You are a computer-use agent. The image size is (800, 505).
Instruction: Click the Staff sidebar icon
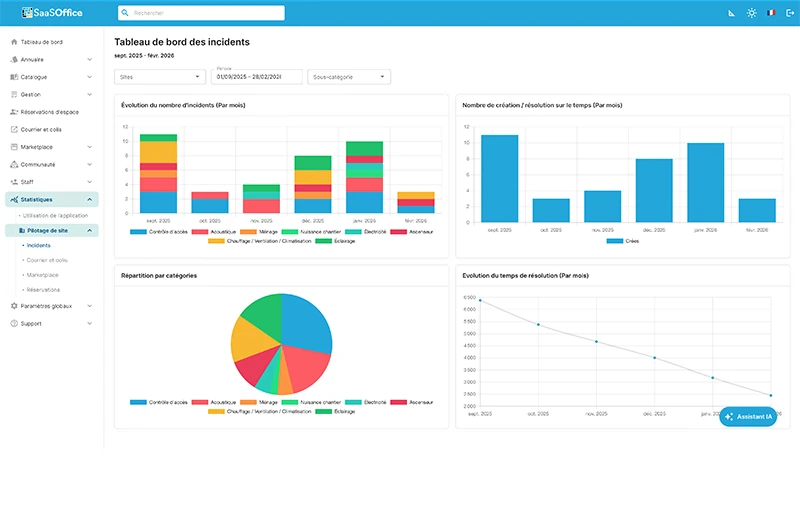coord(14,182)
